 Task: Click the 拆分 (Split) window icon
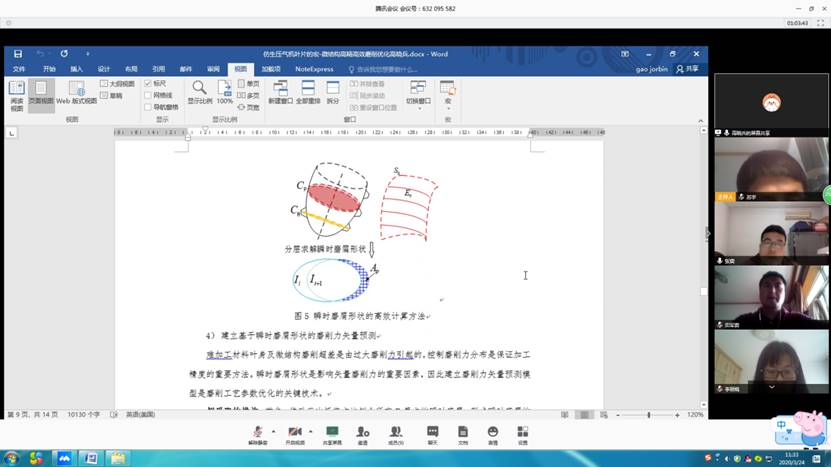[333, 88]
